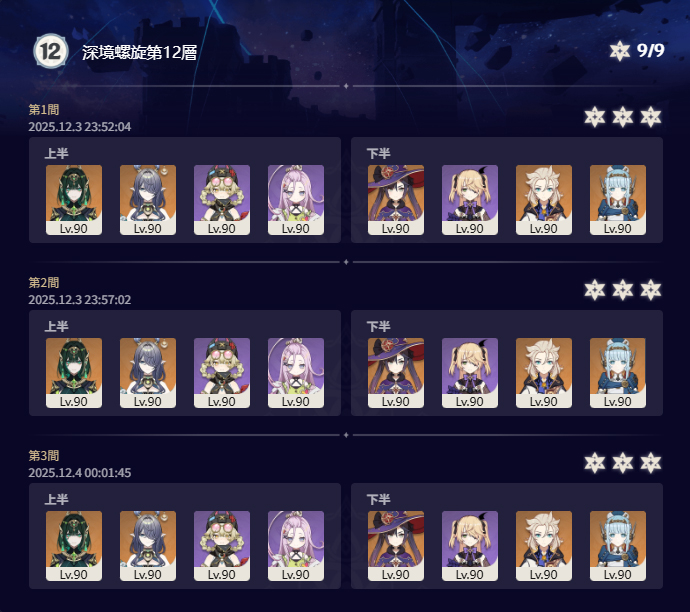Click the star total 9/9 icon
This screenshot has height=612, width=690.
[x=620, y=51]
